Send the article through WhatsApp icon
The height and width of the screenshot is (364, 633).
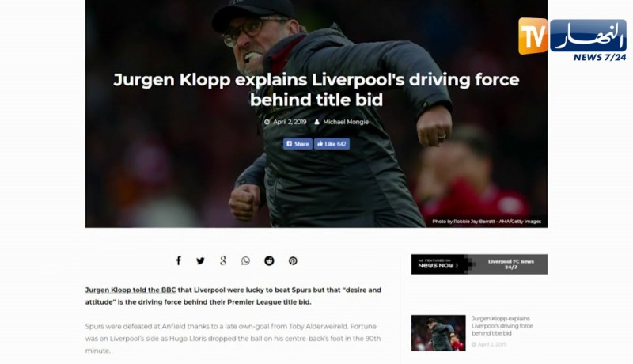[245, 261]
